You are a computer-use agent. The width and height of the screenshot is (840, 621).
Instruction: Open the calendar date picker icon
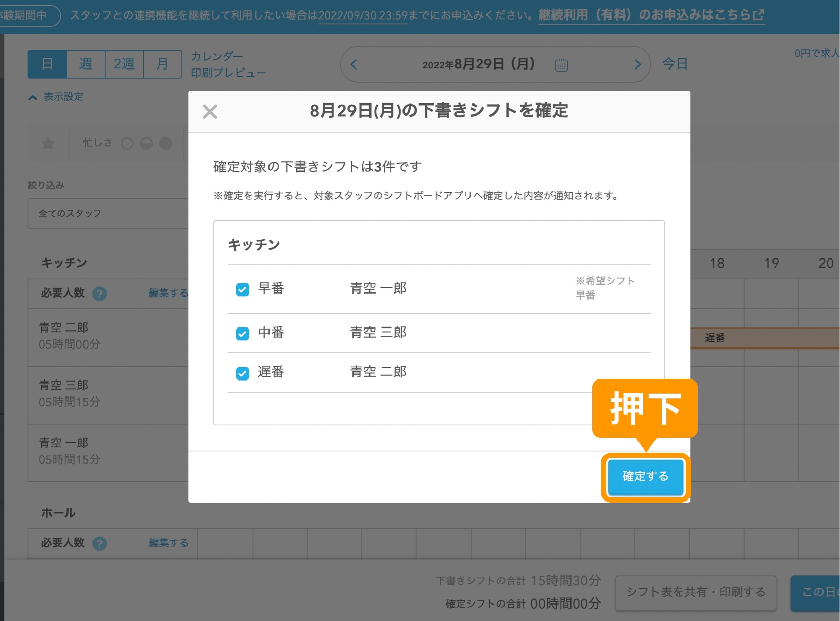(562, 64)
